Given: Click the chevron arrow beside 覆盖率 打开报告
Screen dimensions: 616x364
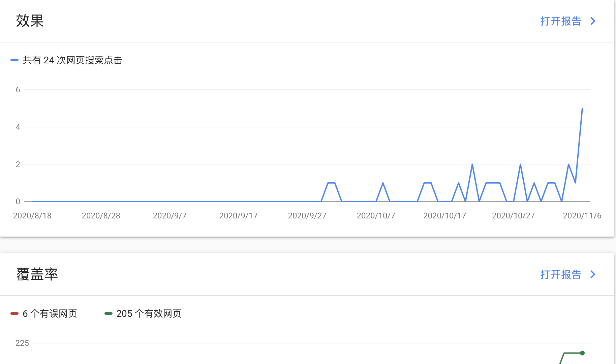Looking at the screenshot, I should tap(593, 275).
